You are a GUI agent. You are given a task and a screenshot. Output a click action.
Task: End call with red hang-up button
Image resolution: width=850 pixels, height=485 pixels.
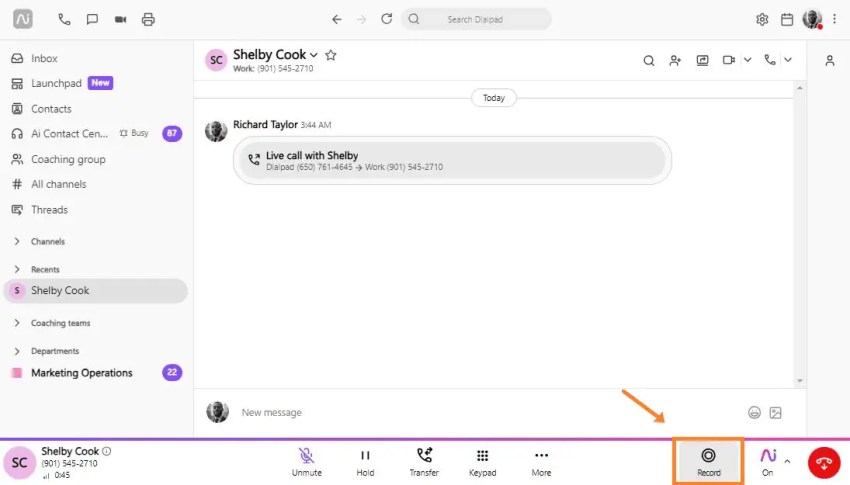pyautogui.click(x=824, y=463)
